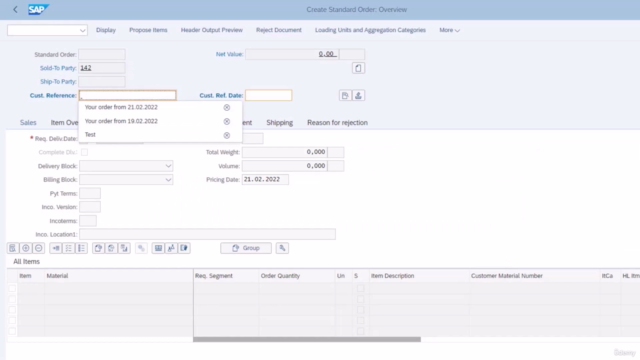Screen dimensions: 640x360
Task: Click the select-all checklist icon in item toolbar
Action: tap(69, 248)
